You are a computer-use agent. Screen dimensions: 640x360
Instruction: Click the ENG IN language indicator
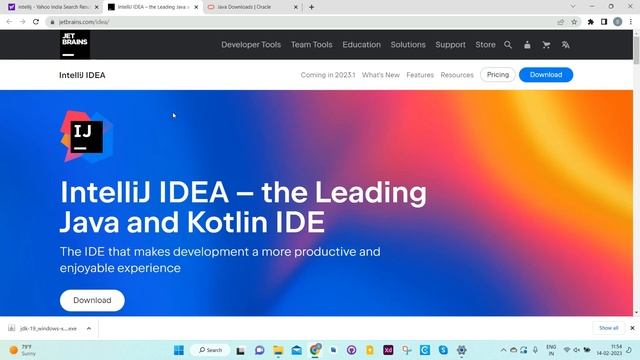tap(551, 350)
